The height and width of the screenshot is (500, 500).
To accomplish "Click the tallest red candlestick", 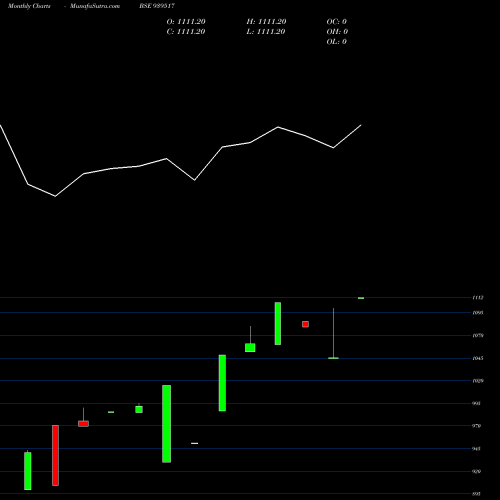I will 55,455.
